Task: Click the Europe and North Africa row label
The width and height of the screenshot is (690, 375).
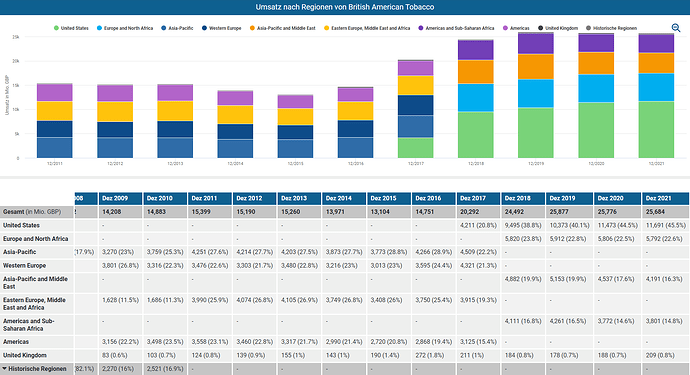Action: click(36, 239)
